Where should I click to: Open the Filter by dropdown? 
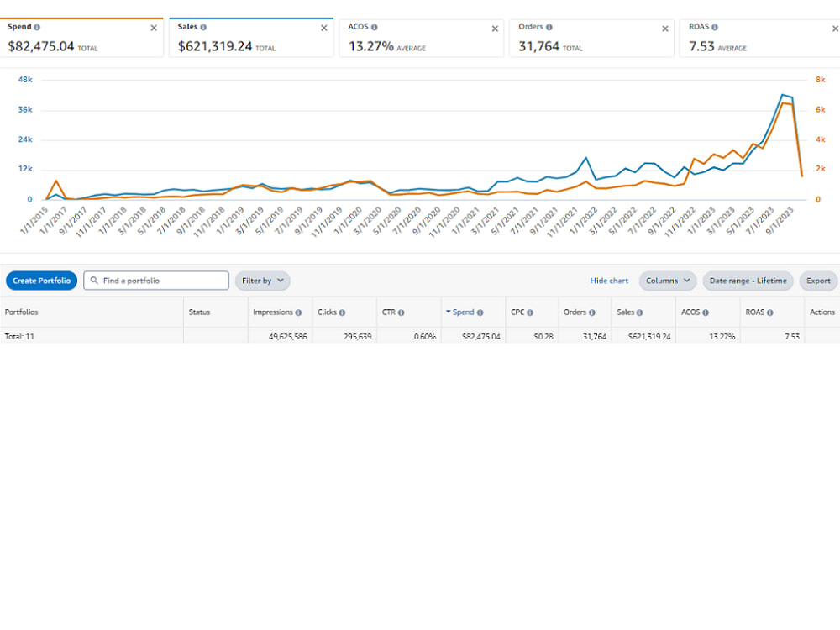[x=262, y=281]
